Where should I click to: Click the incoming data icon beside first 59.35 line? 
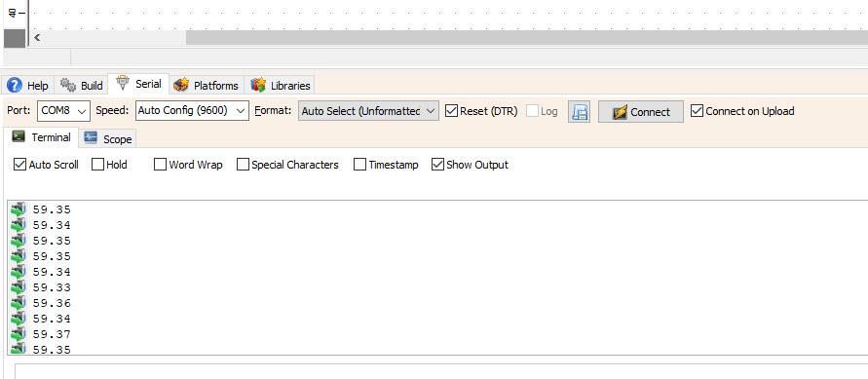(19, 209)
